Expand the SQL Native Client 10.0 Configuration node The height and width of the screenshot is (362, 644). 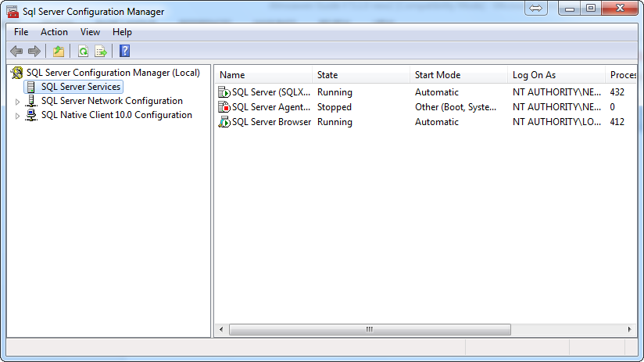(x=17, y=116)
